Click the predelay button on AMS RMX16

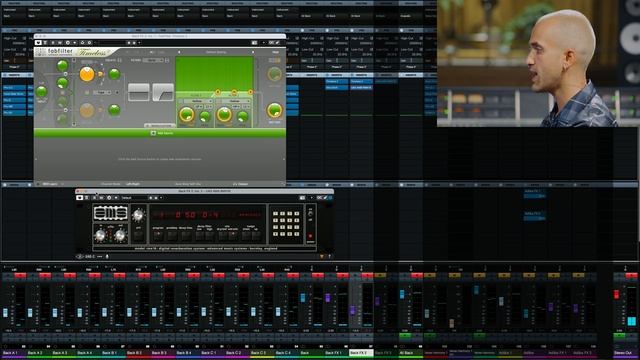point(172,235)
